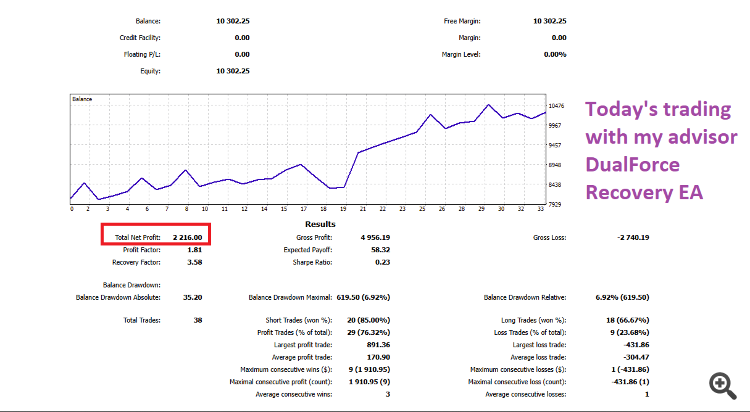
Task: Click Average loss trade value -304.47
Action: pyautogui.click(x=636, y=357)
